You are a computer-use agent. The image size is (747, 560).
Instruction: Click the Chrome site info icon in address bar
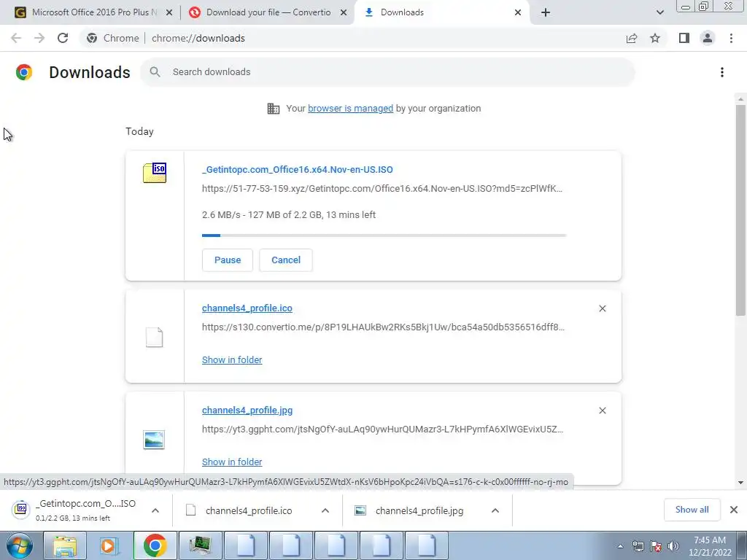[x=92, y=38]
